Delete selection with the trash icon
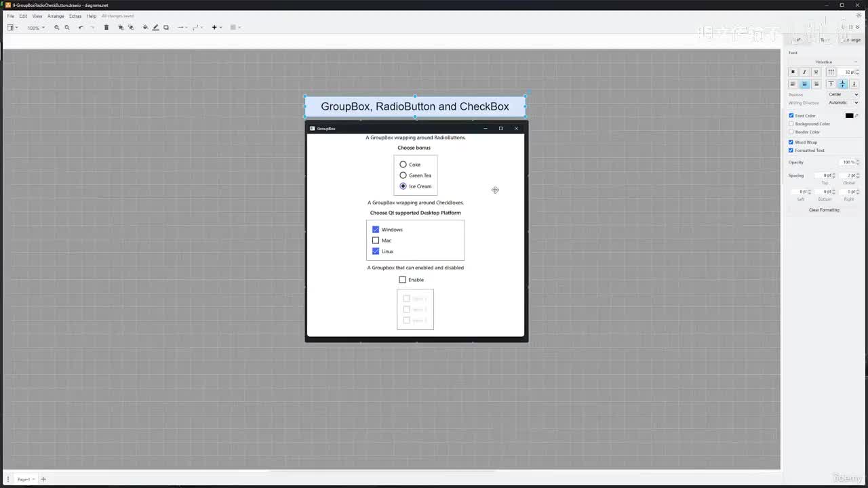The width and height of the screenshot is (868, 488). coord(106,27)
